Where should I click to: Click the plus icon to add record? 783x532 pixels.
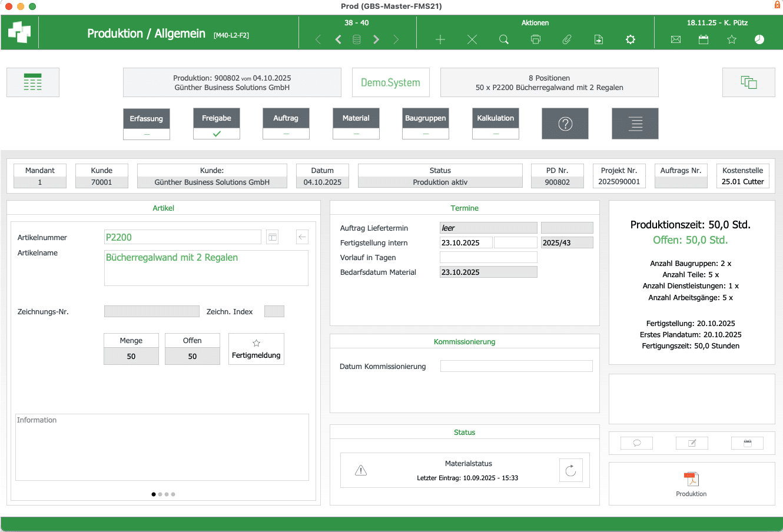click(x=440, y=39)
